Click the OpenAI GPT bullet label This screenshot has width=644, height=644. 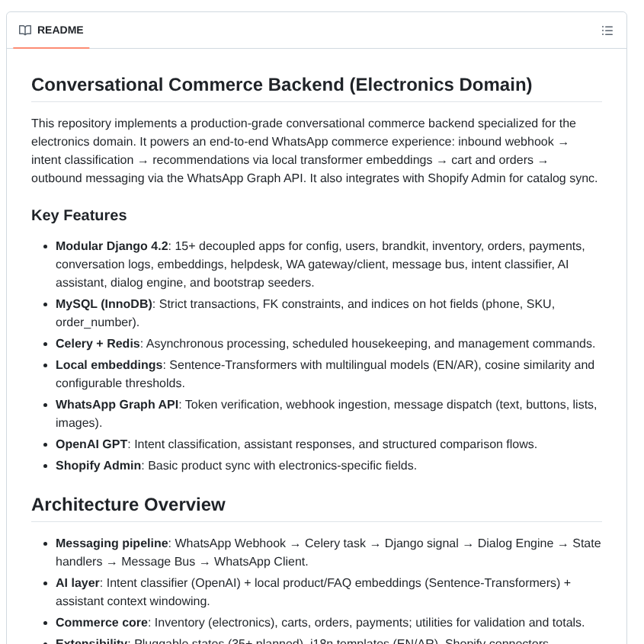pyautogui.click(x=91, y=444)
